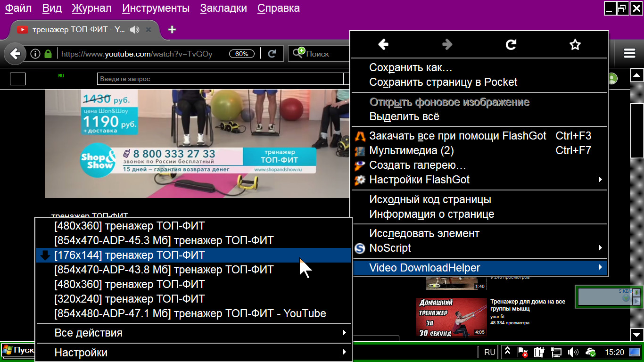This screenshot has height=362, width=644.
Task: Open site information (i) icon in address bar
Action: tap(35, 54)
